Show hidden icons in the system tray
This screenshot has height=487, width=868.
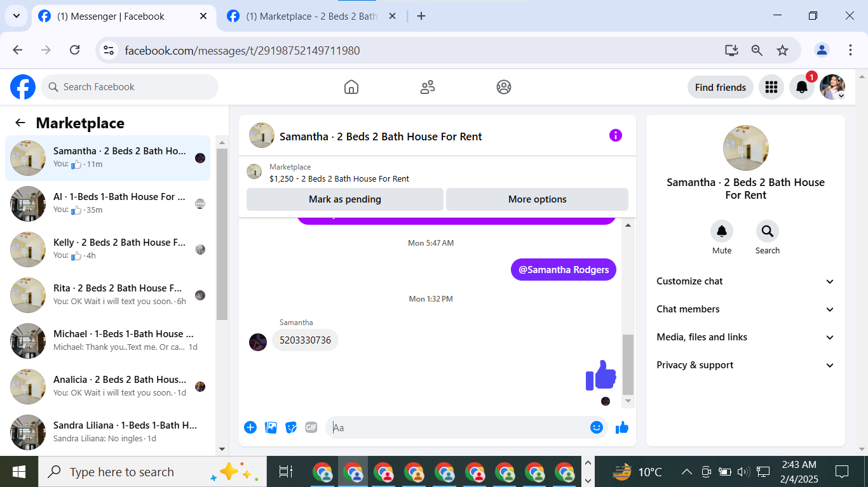tap(686, 472)
